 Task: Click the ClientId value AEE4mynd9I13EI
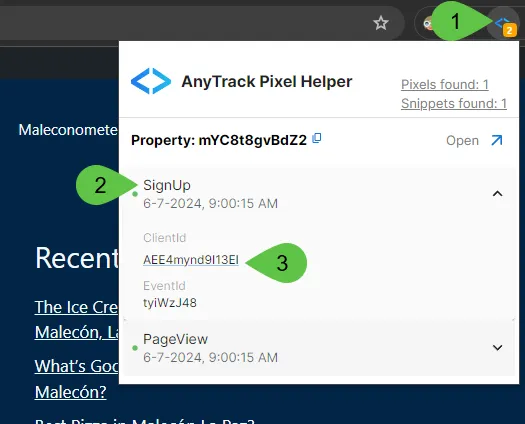click(x=191, y=260)
